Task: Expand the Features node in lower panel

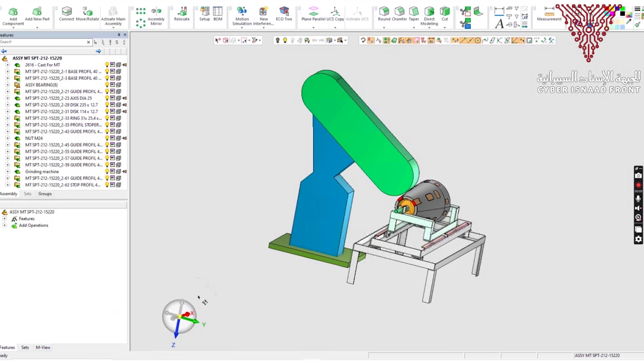Action: [5, 219]
